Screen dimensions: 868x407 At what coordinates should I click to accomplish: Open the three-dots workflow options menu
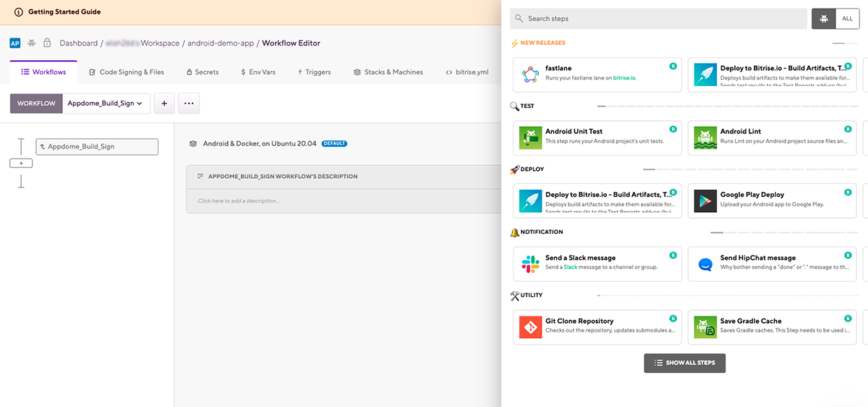[189, 104]
